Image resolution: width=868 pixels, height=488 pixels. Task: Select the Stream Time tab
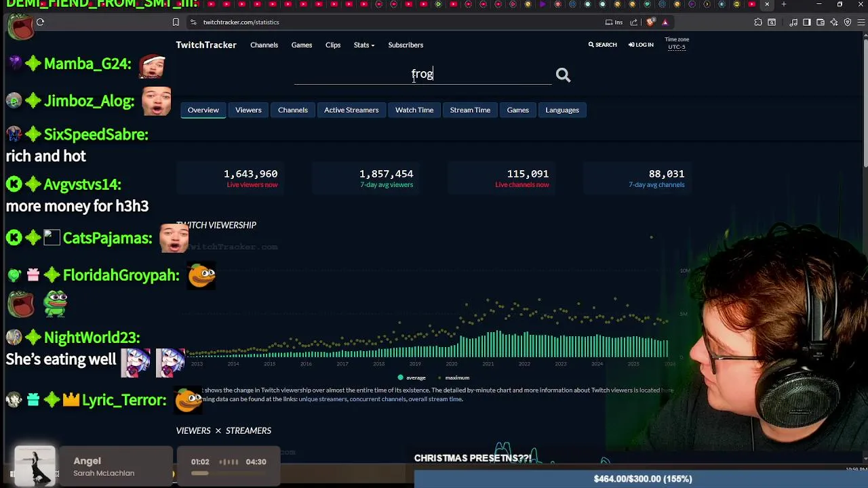(x=470, y=110)
